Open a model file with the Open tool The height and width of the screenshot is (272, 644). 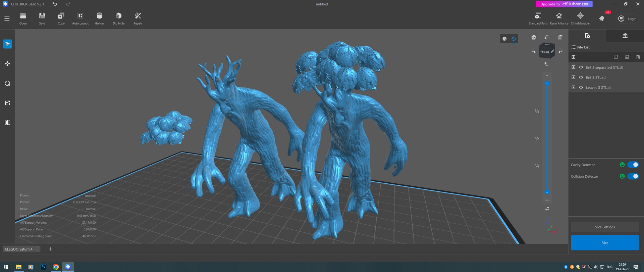coord(23,18)
